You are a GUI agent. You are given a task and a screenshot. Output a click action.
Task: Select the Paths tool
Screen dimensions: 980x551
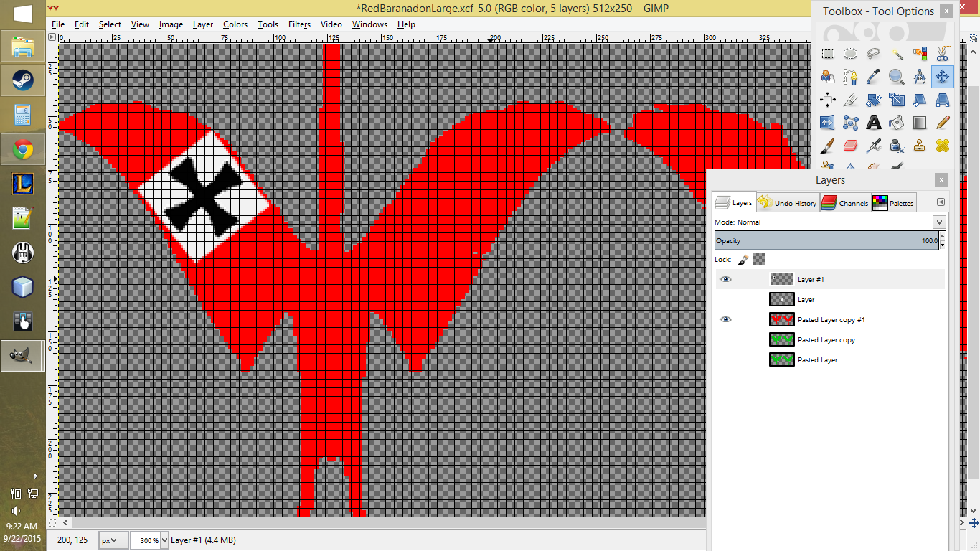coord(851,76)
